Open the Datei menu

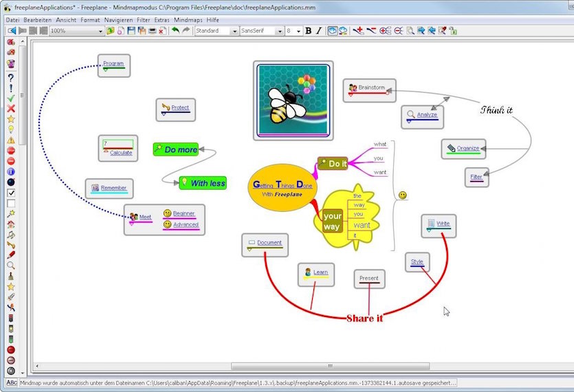coord(12,20)
